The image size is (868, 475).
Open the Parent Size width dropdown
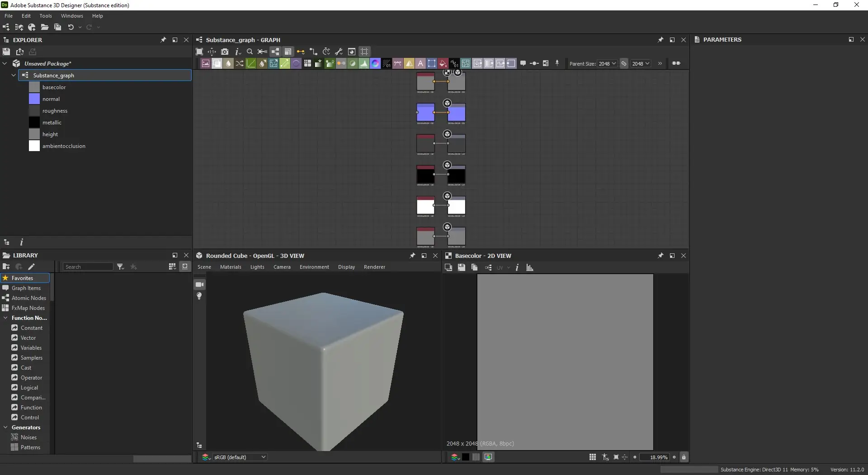(x=607, y=64)
